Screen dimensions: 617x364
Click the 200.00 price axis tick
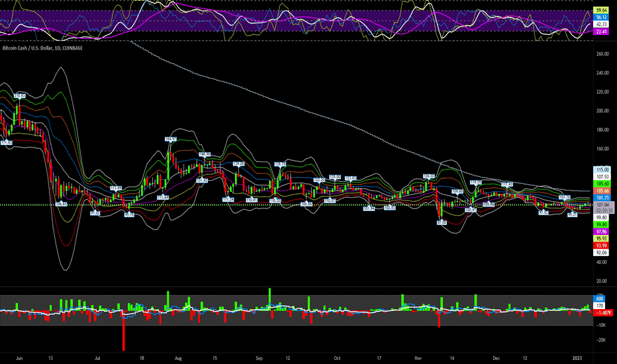(x=602, y=111)
